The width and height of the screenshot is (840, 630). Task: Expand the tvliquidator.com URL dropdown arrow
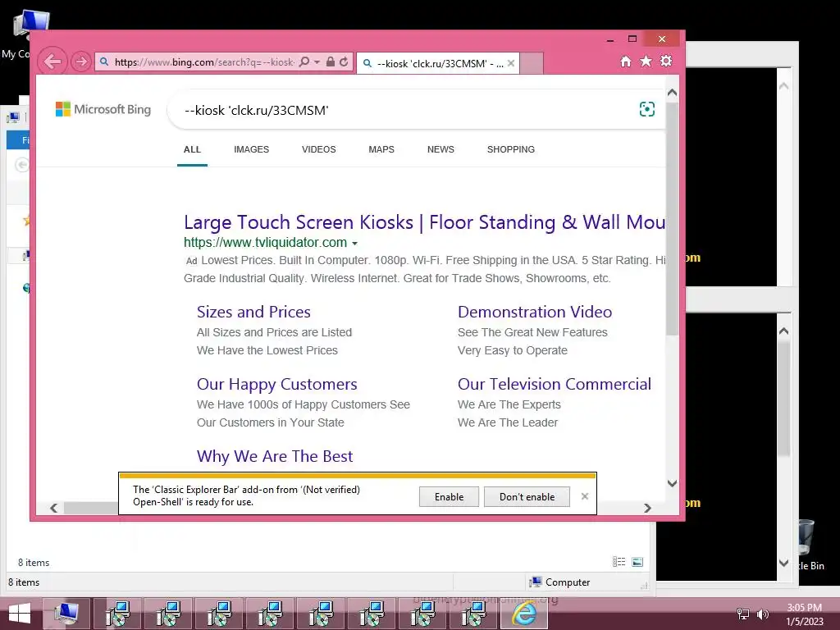coord(354,243)
